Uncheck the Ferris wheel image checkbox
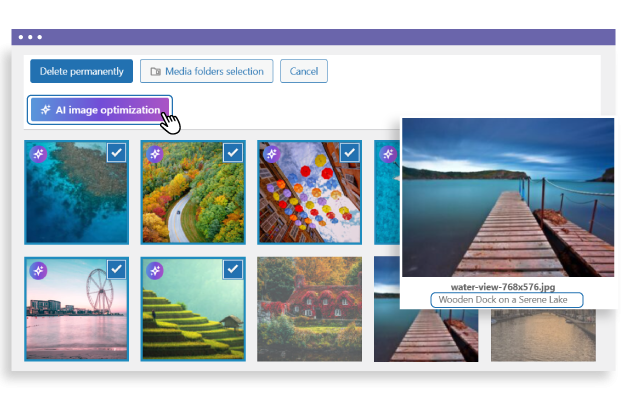 pyautogui.click(x=117, y=269)
